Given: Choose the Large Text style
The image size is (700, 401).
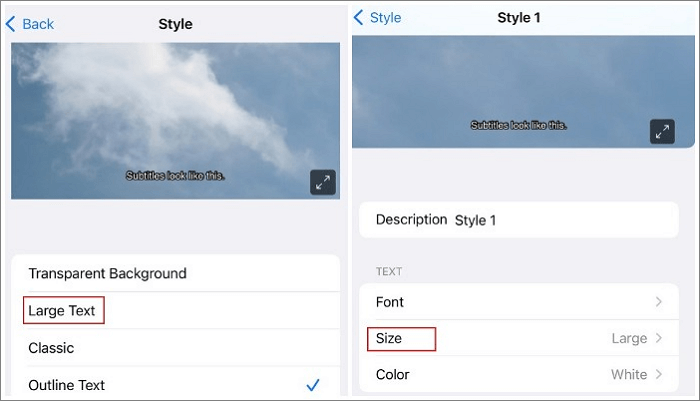Looking at the screenshot, I should click(x=62, y=311).
